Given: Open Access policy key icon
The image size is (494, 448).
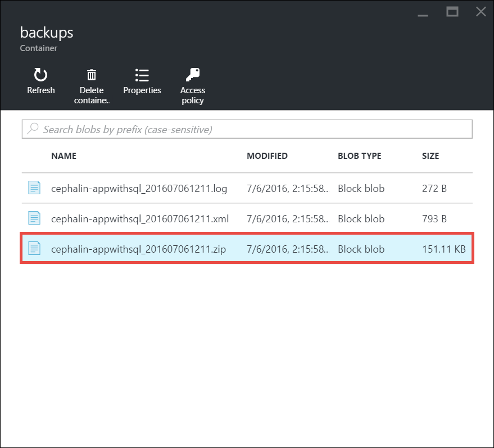Looking at the screenshot, I should click(193, 75).
